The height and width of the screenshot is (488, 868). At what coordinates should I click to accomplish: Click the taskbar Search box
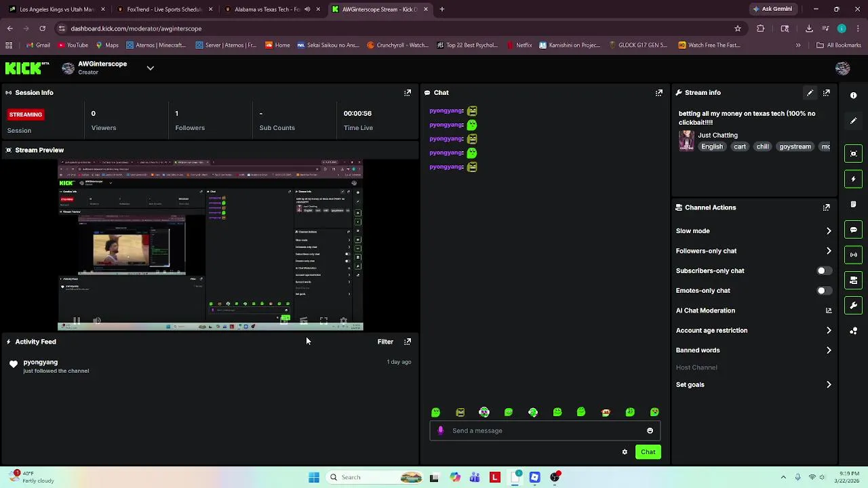(374, 477)
